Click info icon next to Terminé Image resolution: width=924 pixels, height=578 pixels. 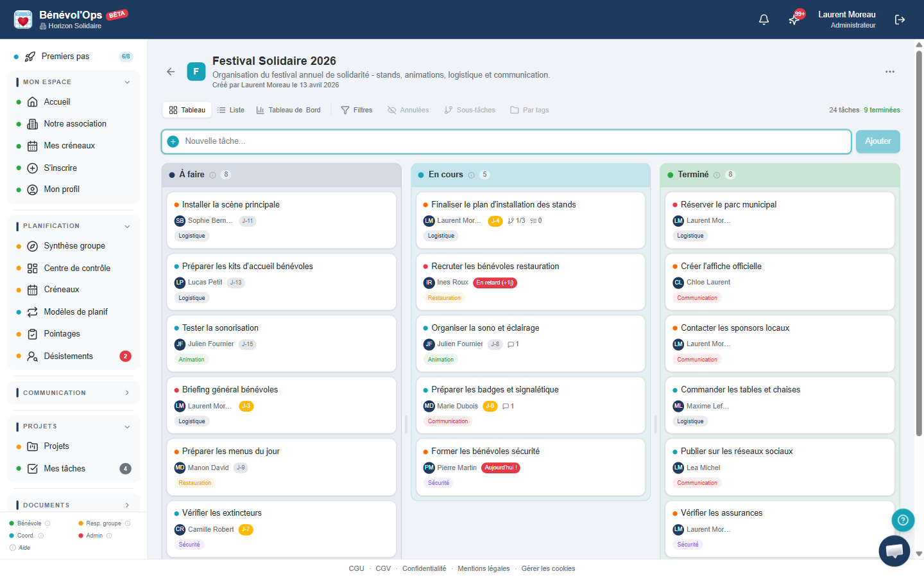click(717, 175)
